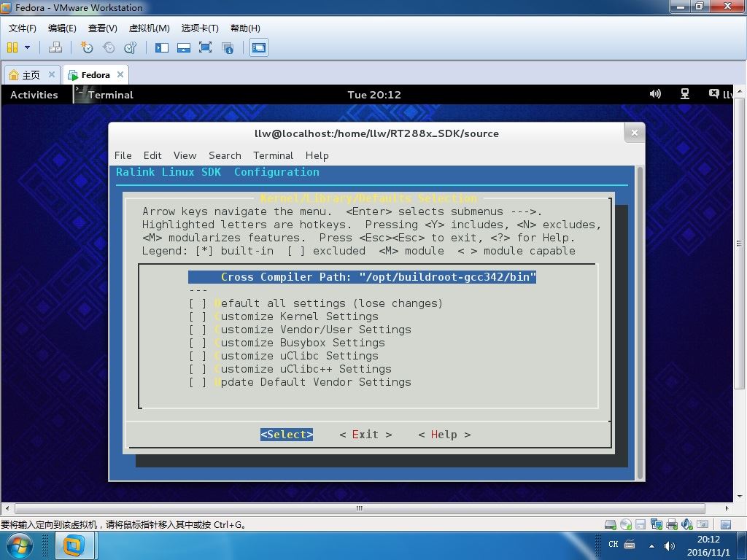Viewport: 747px width, 560px height.
Task: Open the snapshot manager icon
Action: (x=130, y=47)
